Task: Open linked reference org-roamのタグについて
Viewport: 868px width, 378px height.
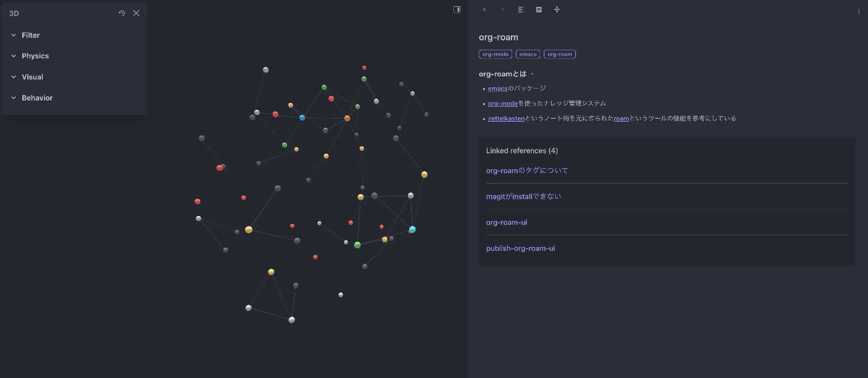Action: point(527,171)
